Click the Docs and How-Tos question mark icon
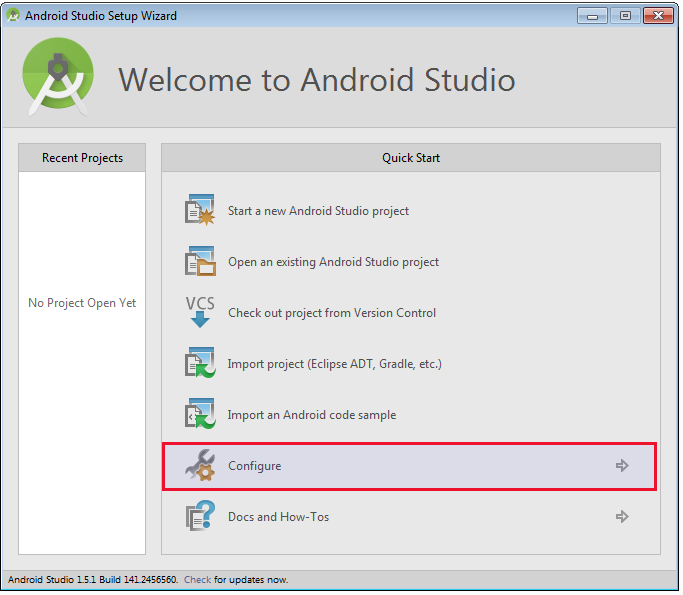The image size is (683, 595). click(x=200, y=516)
